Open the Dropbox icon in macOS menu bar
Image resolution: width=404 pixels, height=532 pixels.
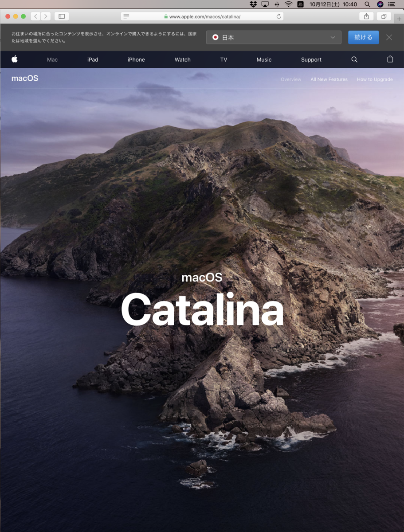pyautogui.click(x=253, y=4)
